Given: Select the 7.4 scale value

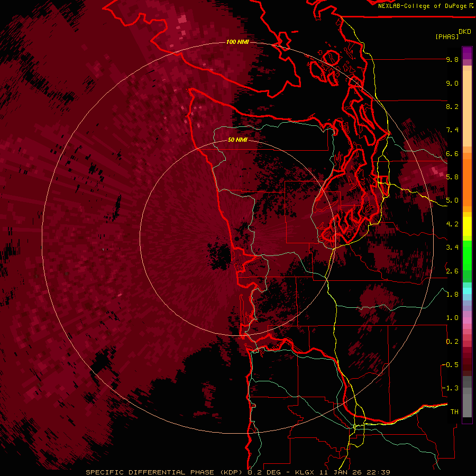Looking at the screenshot, I should point(452,130).
